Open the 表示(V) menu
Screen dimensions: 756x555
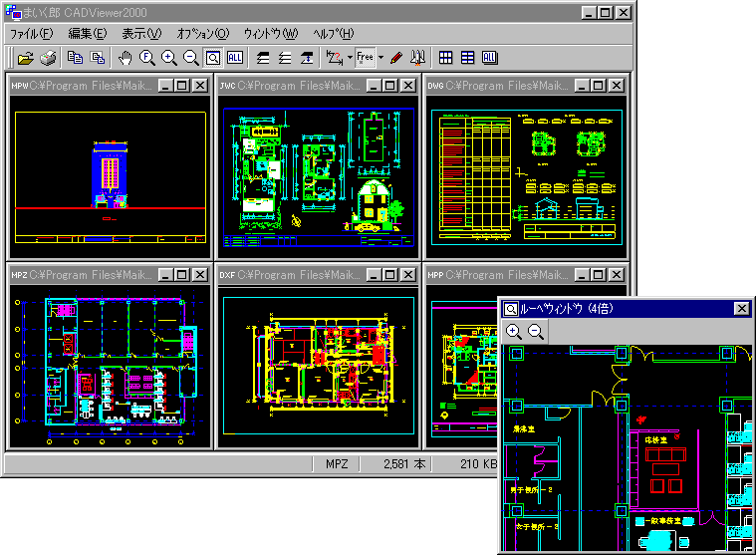click(141, 34)
